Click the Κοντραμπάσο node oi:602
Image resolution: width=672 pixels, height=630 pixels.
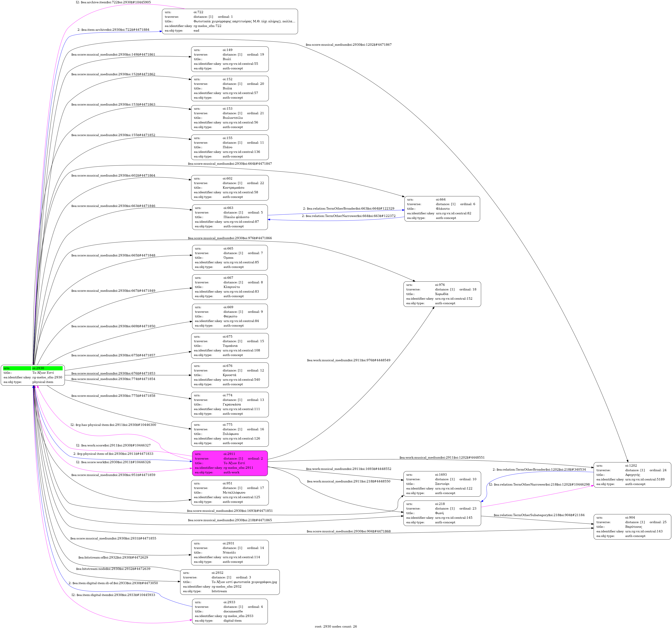tap(230, 188)
